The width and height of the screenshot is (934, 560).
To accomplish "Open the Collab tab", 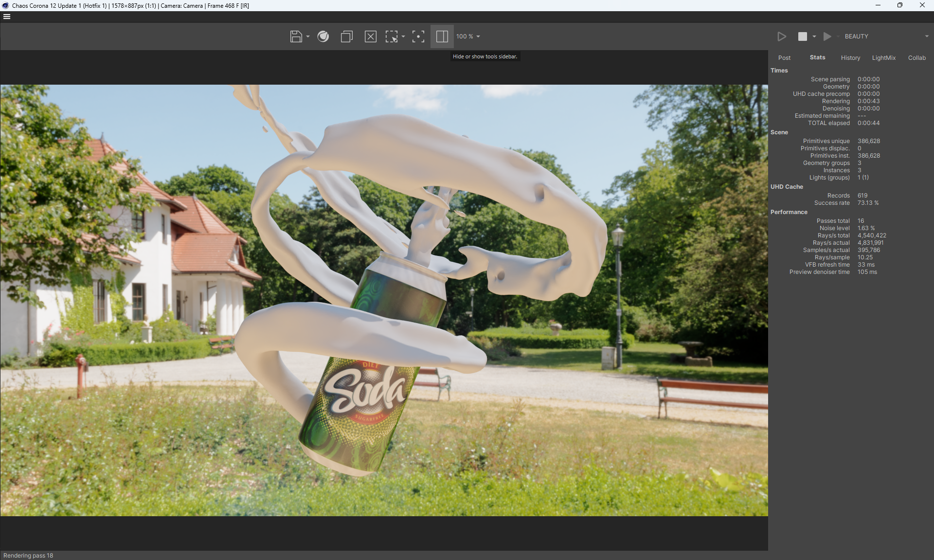I will click(x=916, y=58).
